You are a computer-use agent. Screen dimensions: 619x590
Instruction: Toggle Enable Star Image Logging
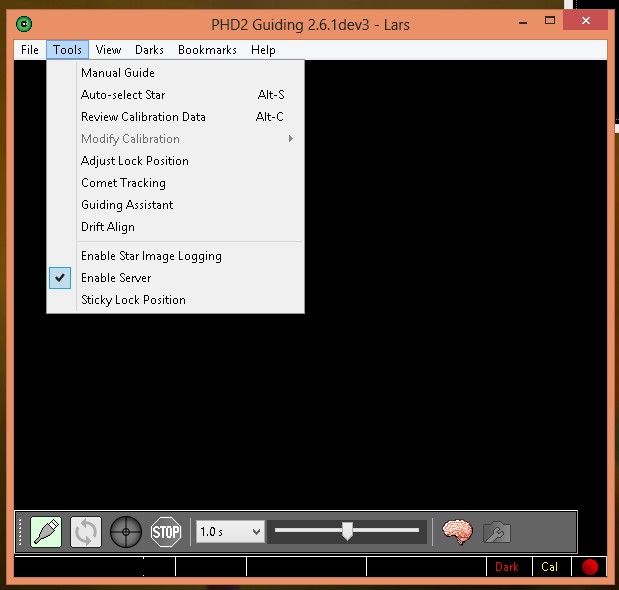tap(176, 256)
